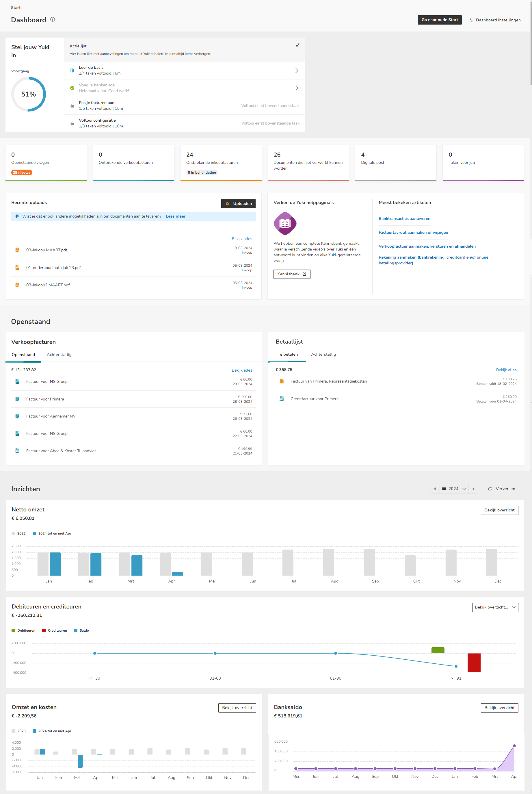This screenshot has height=794, width=532.
Task: Click the Uploaden button
Action: click(239, 204)
